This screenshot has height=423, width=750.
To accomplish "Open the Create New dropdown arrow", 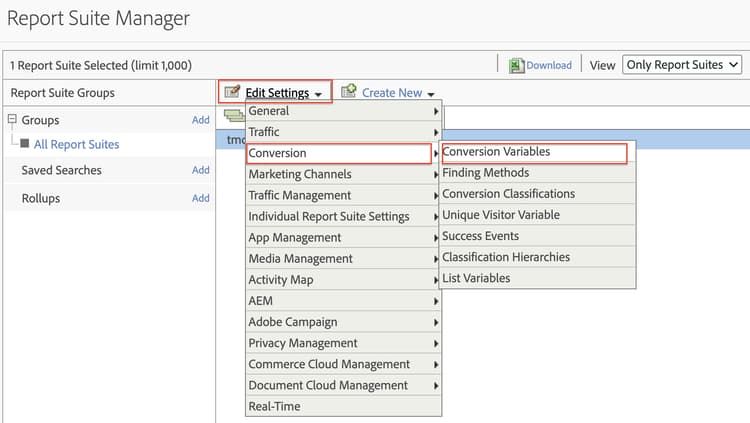I will pos(430,94).
